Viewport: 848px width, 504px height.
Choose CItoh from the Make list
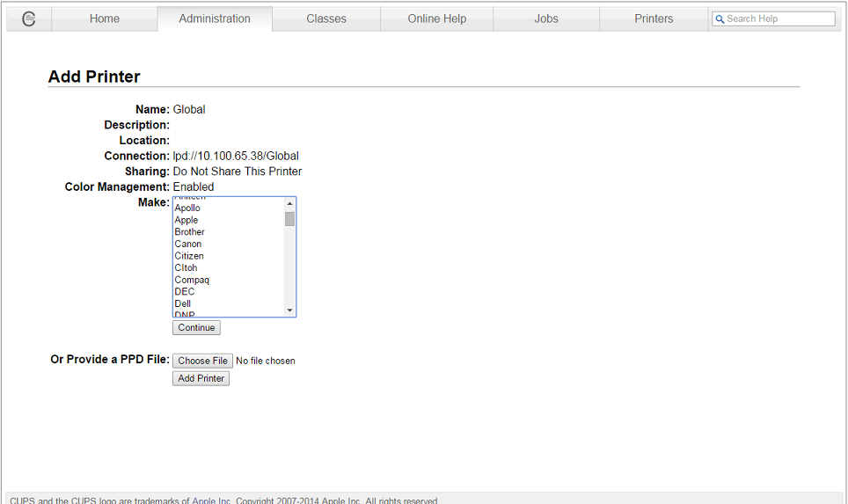(x=229, y=267)
